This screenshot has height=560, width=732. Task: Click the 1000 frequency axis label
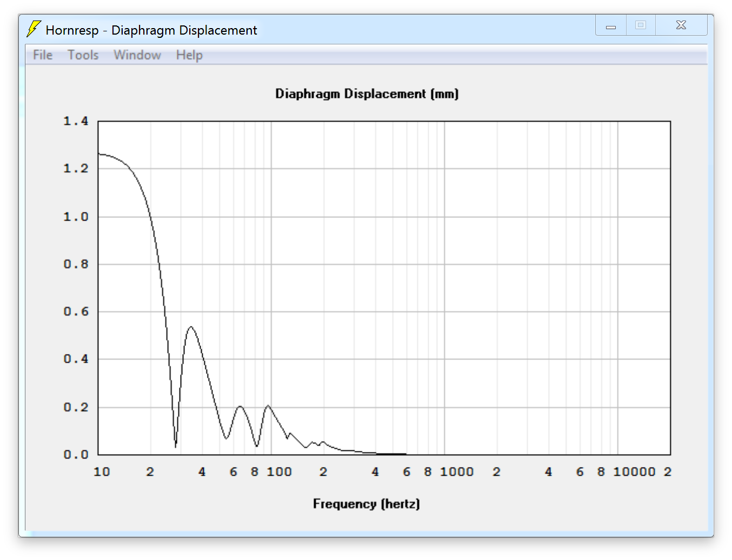click(x=457, y=472)
